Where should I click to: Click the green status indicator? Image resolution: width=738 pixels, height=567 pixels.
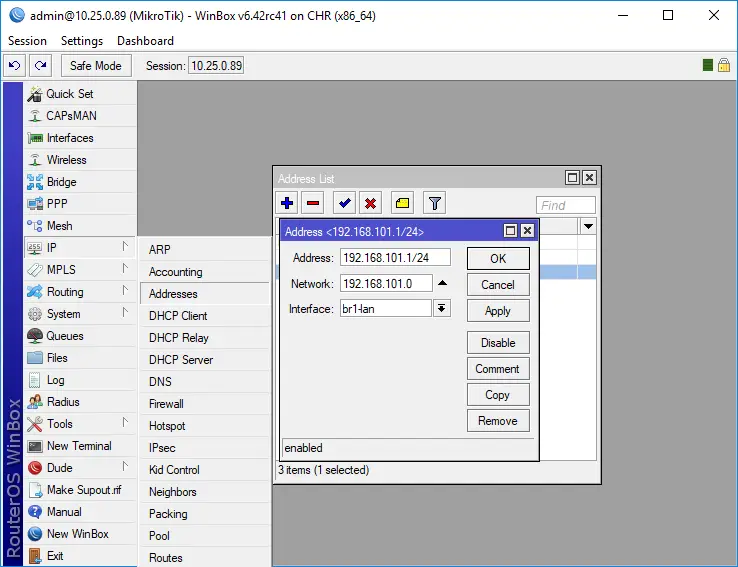(x=707, y=65)
